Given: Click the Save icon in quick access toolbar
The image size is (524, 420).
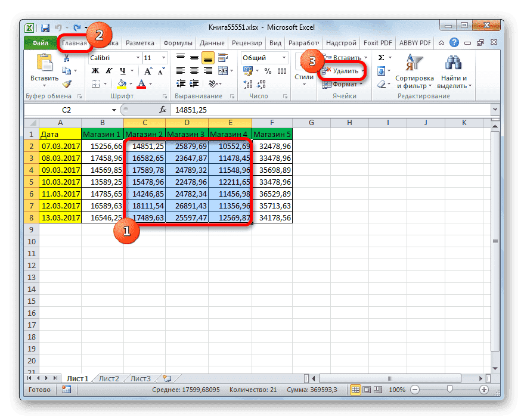Looking at the screenshot, I should tap(45, 27).
